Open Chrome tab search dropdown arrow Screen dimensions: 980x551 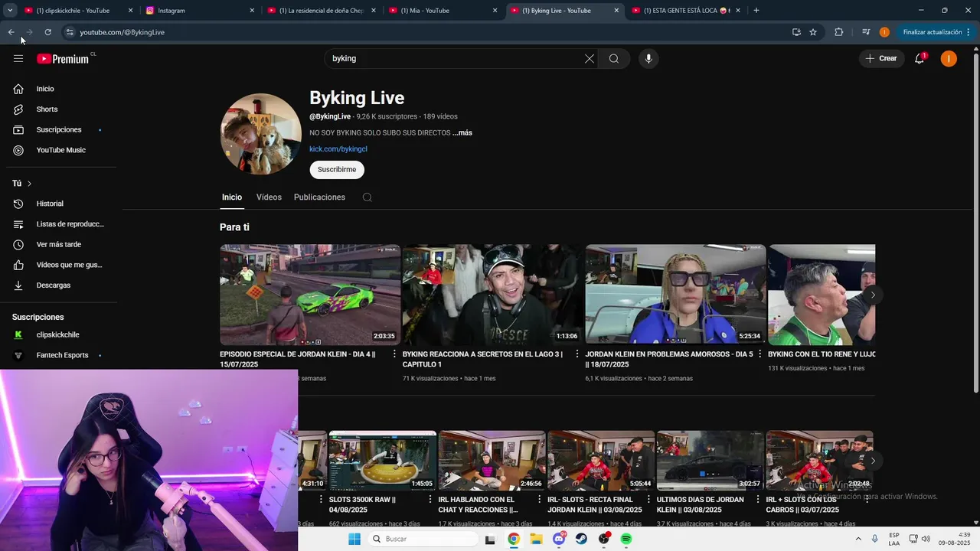click(10, 11)
